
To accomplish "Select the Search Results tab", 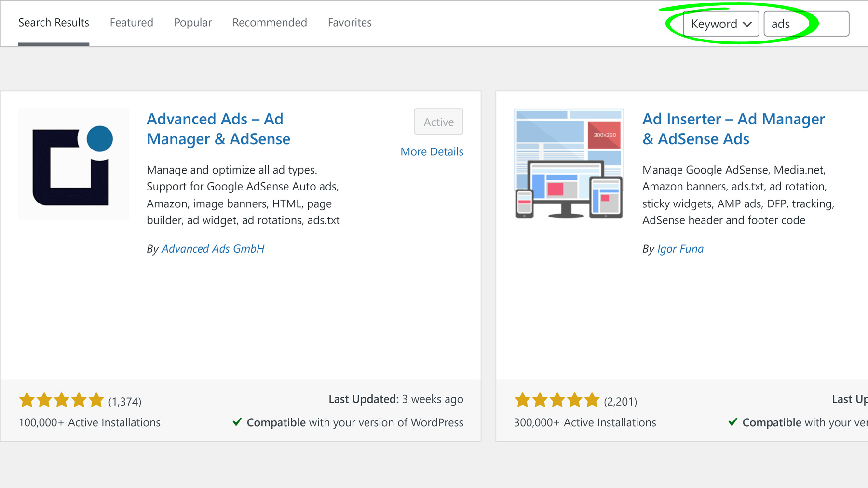I will pos(54,22).
